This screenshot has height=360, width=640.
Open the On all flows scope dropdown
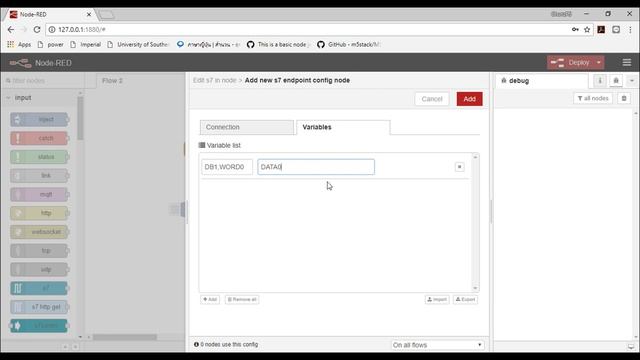(437, 345)
